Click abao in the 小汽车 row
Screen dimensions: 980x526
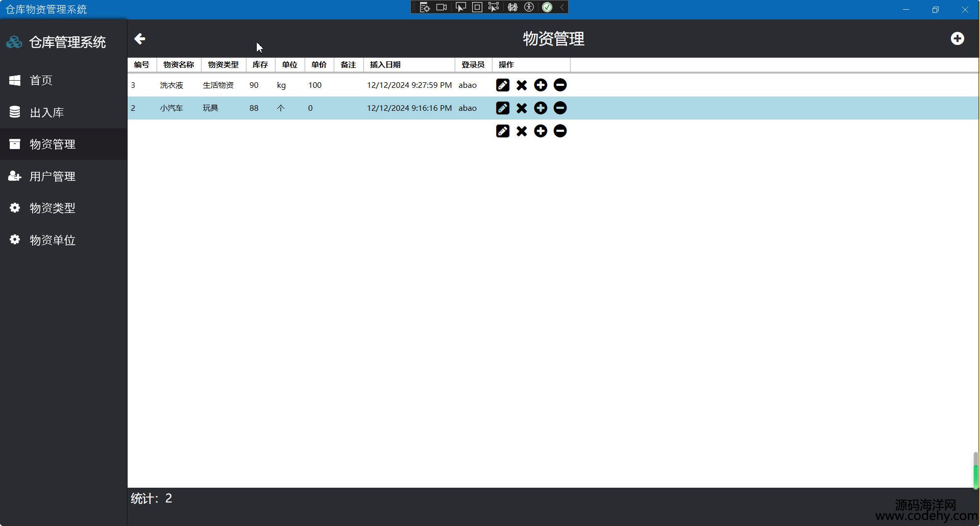click(468, 108)
